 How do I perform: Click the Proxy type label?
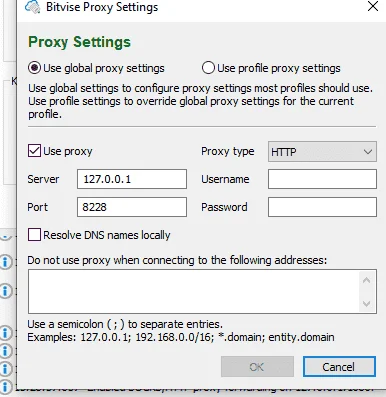click(228, 151)
